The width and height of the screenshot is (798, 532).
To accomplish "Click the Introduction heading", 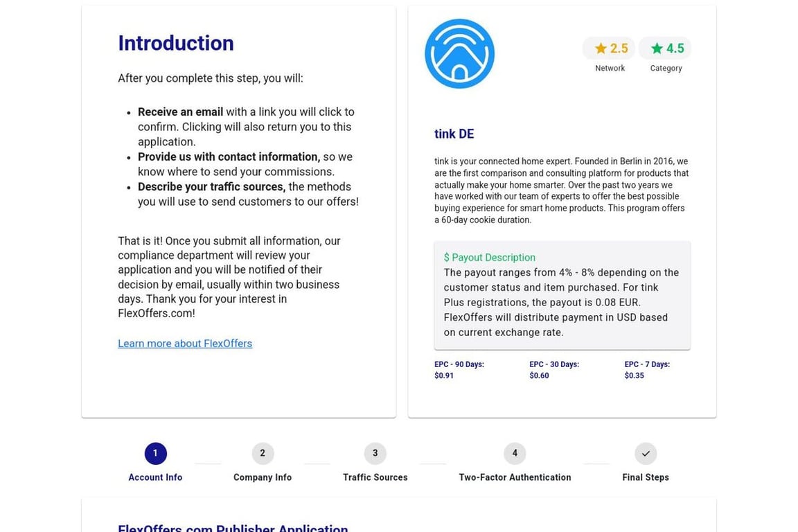I will click(175, 43).
